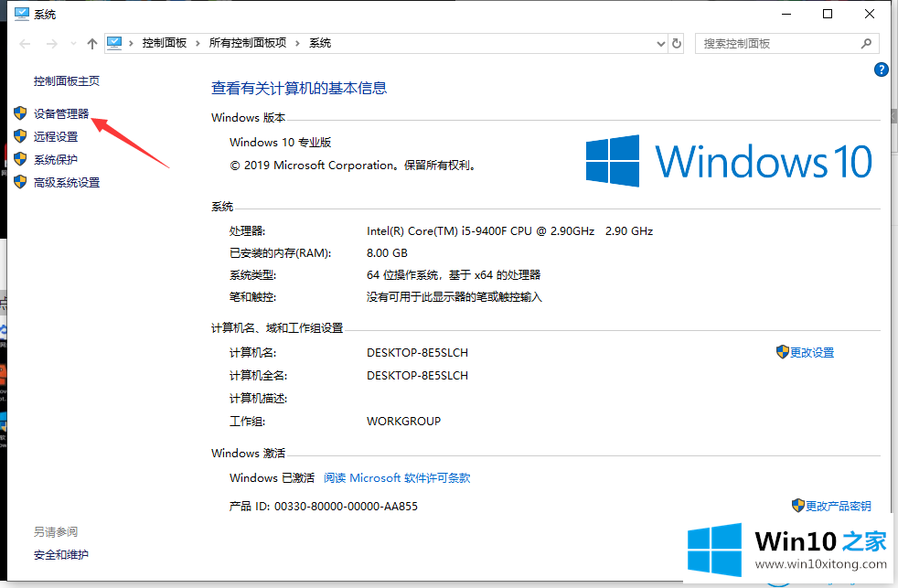Open Help with blue question mark
Viewport: 898px width, 588px height.
point(882,69)
